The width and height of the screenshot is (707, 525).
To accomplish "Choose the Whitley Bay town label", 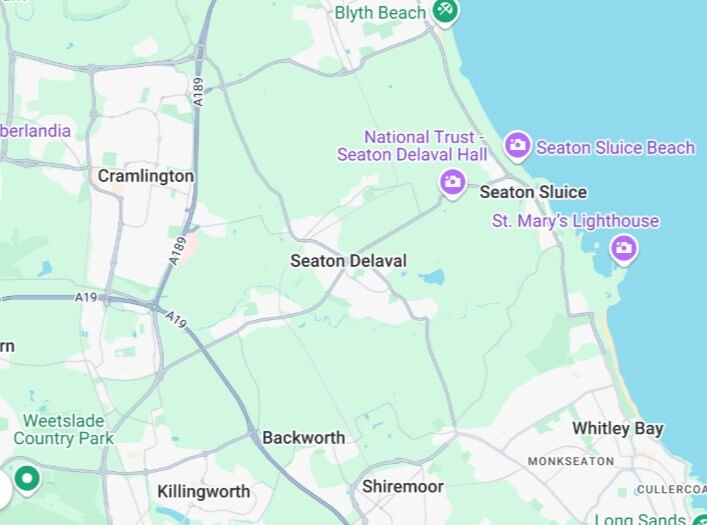I will [618, 428].
